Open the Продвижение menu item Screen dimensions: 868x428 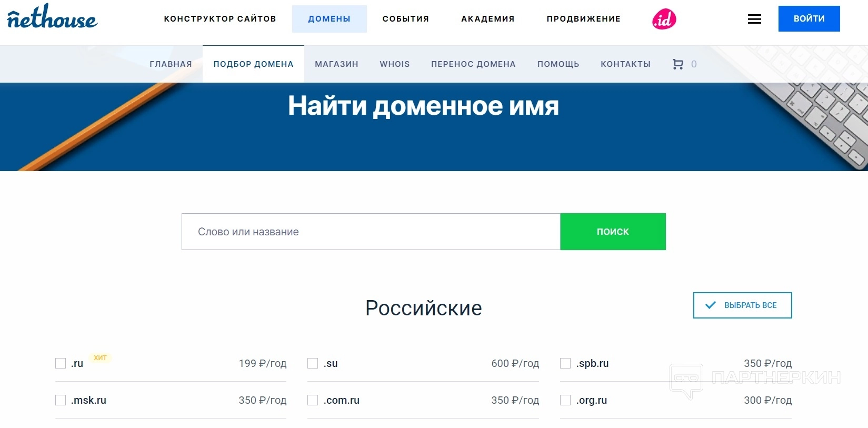tap(584, 19)
